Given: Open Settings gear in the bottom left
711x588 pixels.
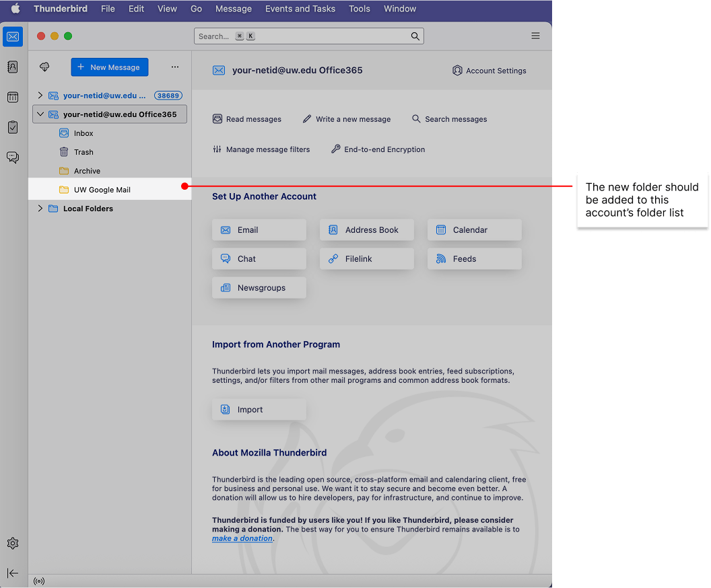Looking at the screenshot, I should (x=12, y=544).
